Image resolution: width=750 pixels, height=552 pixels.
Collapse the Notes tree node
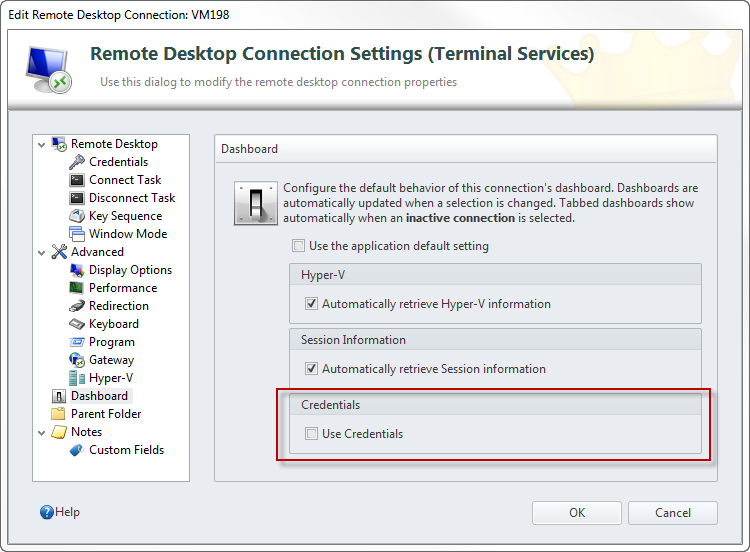(42, 432)
